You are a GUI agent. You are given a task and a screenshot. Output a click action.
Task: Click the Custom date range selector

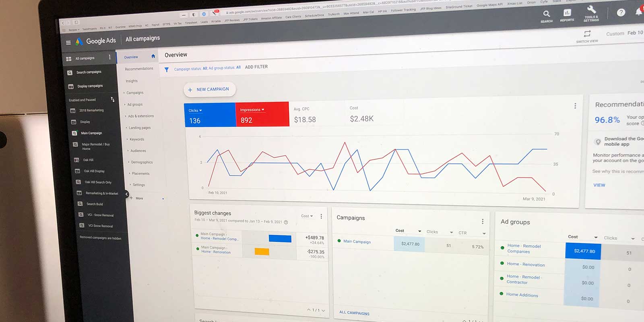(x=625, y=33)
